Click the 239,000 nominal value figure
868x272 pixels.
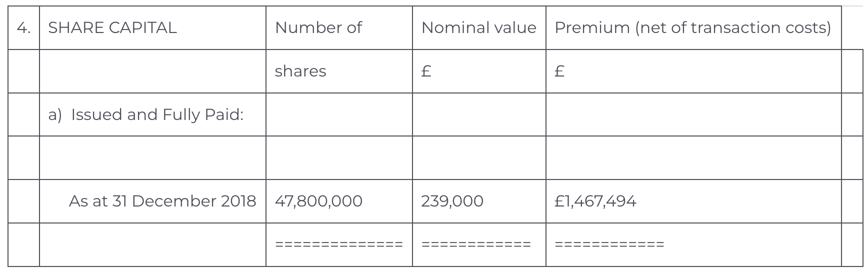[x=452, y=201]
